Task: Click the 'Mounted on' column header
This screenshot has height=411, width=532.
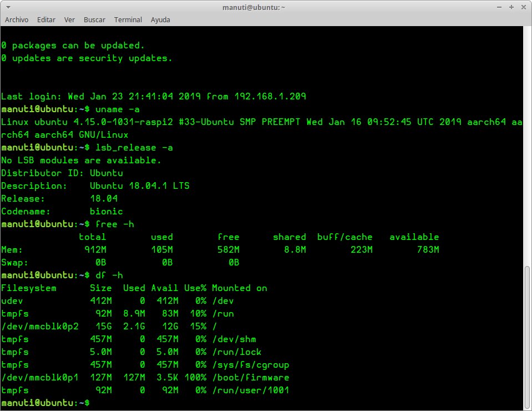Action: point(240,288)
